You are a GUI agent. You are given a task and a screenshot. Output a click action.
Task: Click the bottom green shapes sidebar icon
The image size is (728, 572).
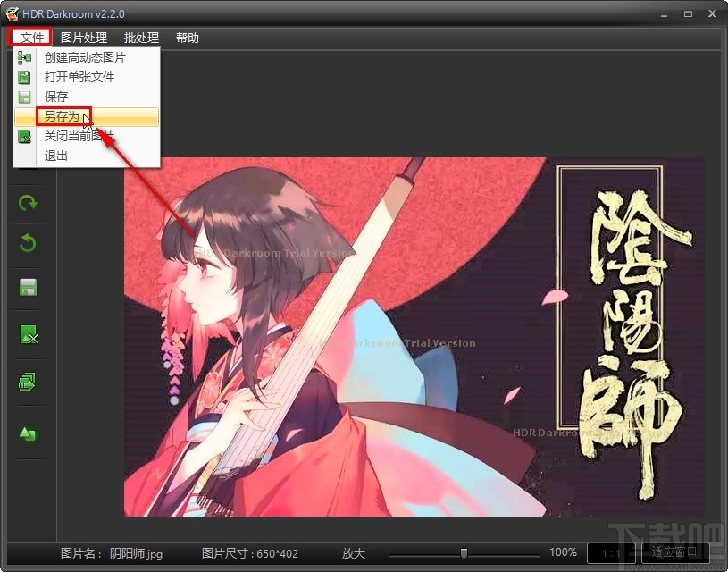[x=28, y=434]
